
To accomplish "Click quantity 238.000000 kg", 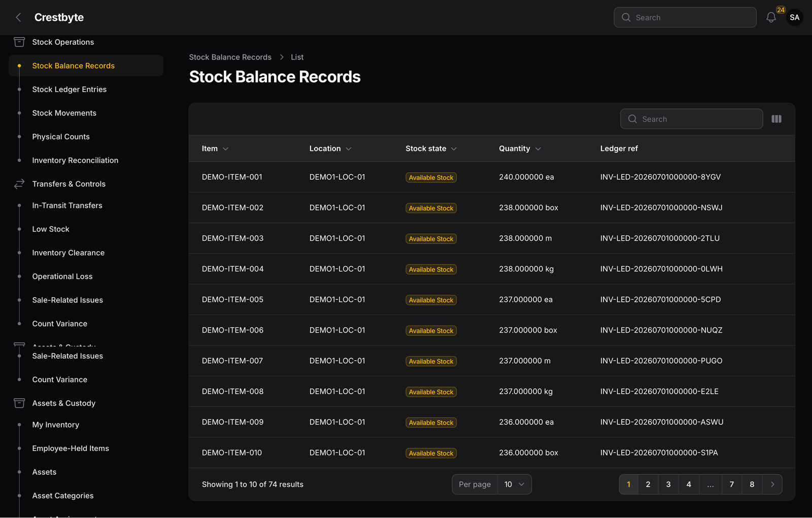I will [526, 269].
